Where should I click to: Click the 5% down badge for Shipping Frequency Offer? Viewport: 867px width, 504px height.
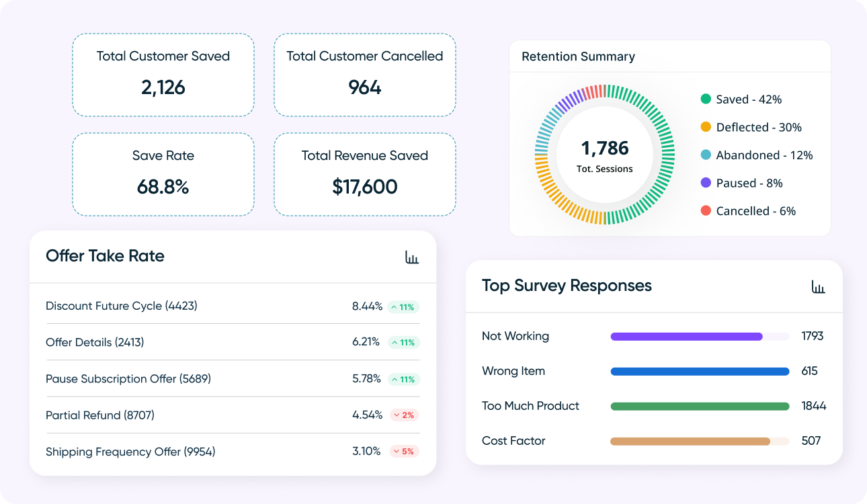click(x=404, y=452)
